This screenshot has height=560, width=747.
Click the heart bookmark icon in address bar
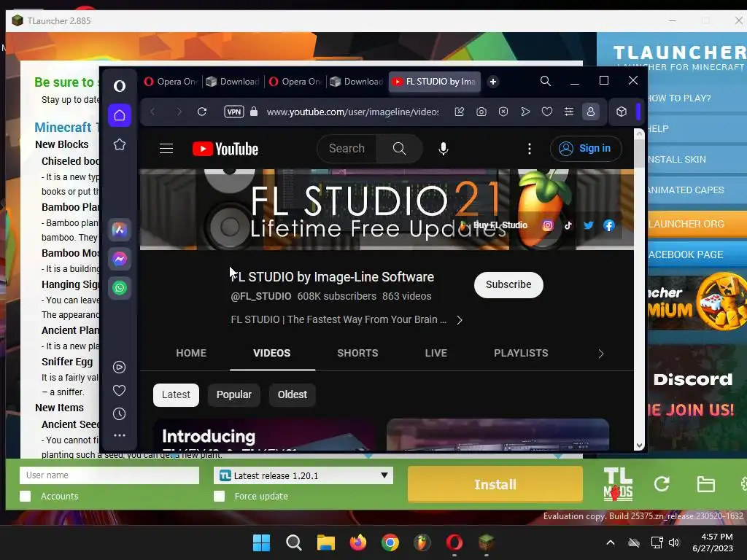click(547, 112)
